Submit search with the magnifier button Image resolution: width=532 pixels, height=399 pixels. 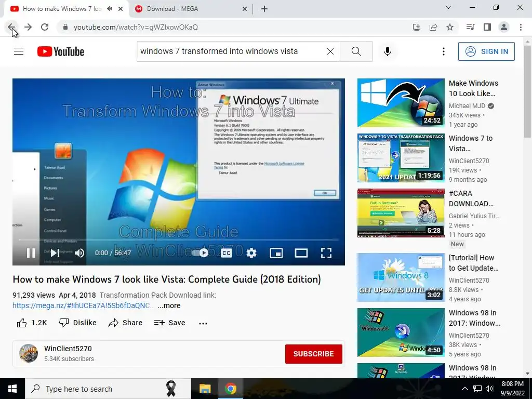coord(356,51)
